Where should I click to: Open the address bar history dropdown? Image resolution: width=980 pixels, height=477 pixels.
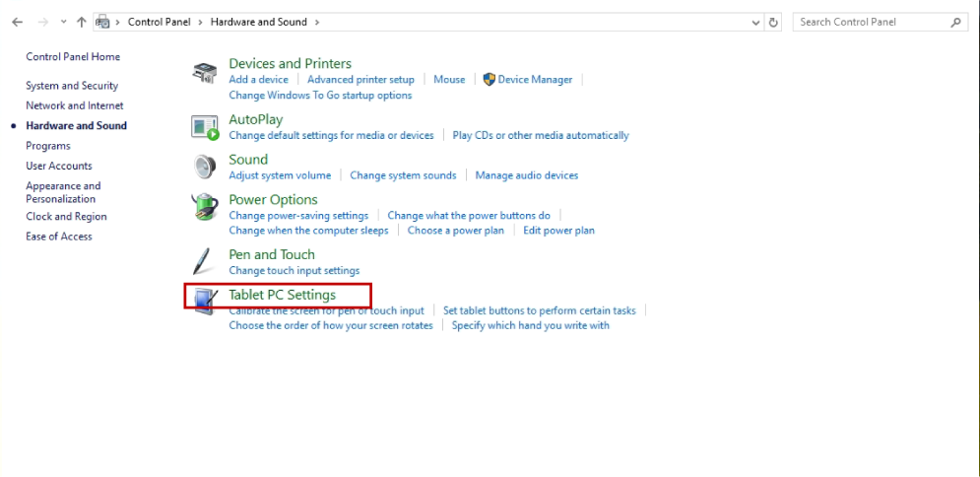coord(755,22)
